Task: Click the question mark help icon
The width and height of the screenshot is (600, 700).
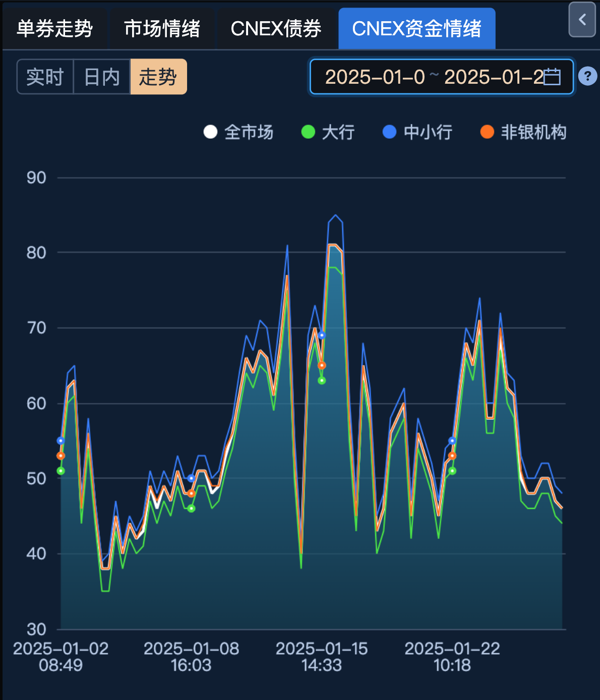Action: pyautogui.click(x=588, y=76)
